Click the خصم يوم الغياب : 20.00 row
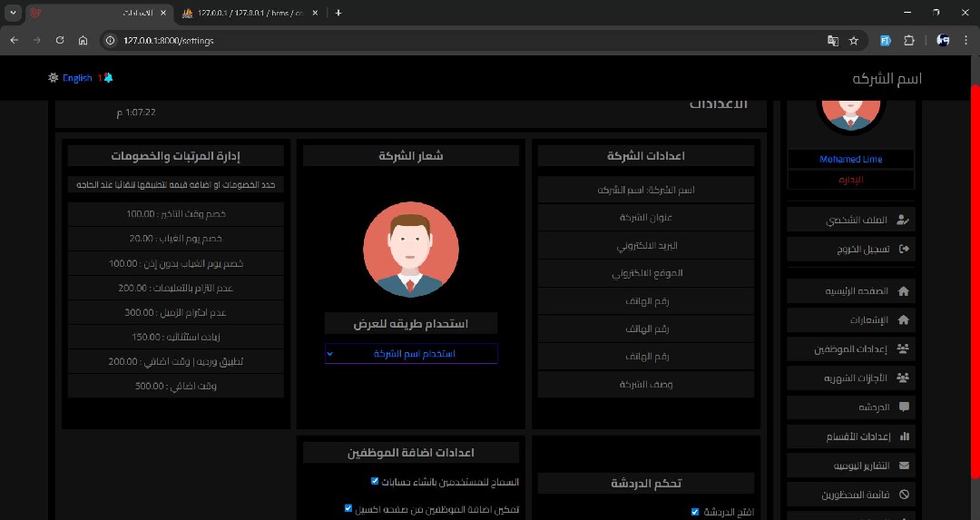The image size is (980, 520). (x=176, y=238)
